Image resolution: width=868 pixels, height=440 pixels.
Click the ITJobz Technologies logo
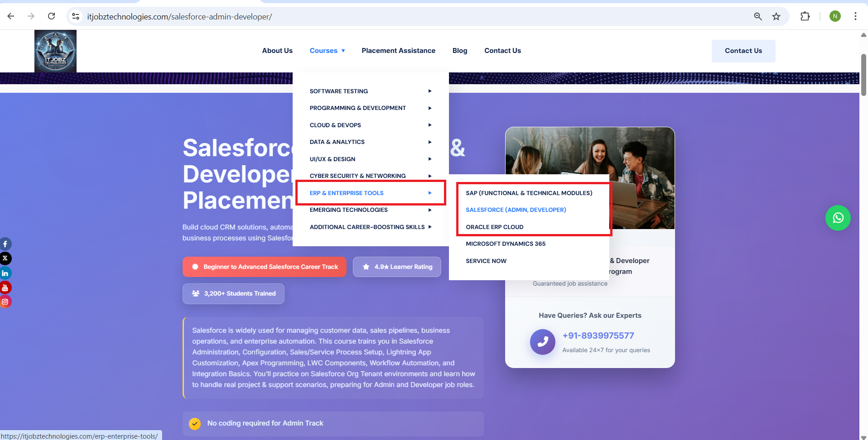[55, 51]
